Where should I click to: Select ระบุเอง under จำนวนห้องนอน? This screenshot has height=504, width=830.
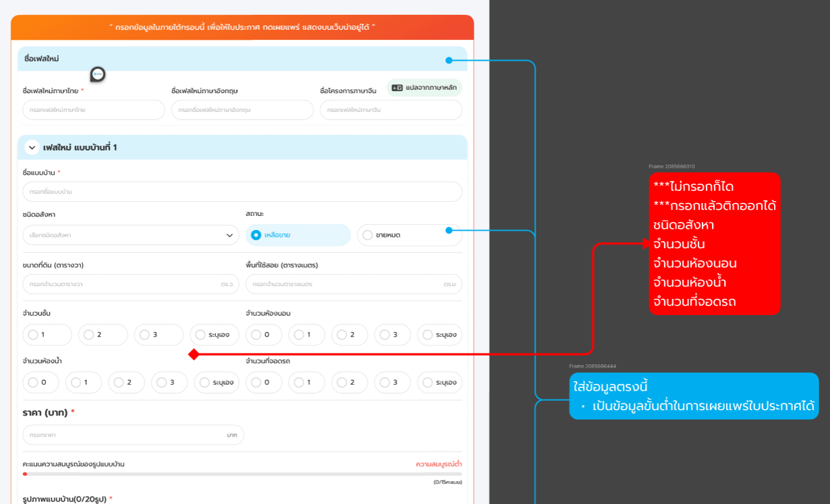pos(439,335)
